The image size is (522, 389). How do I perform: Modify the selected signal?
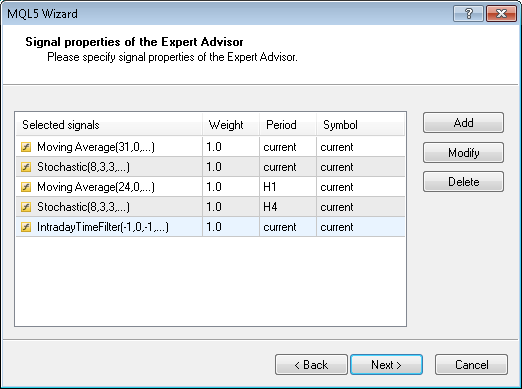pyautogui.click(x=463, y=153)
